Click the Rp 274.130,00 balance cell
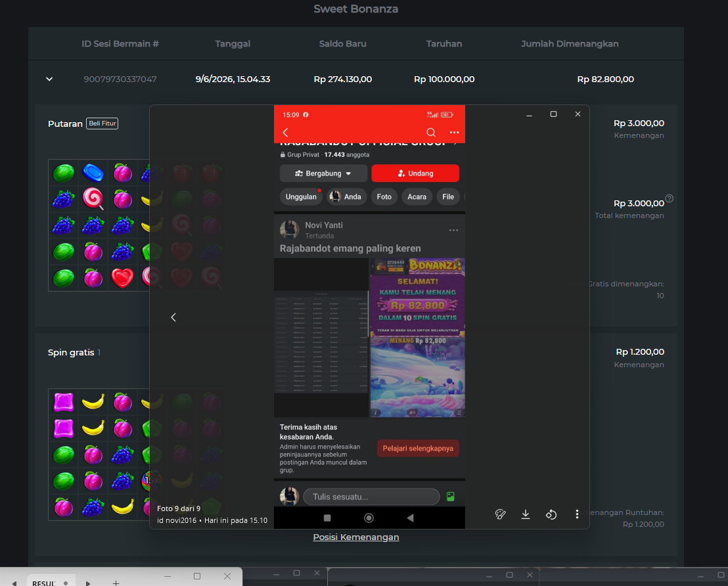Image resolution: width=728 pixels, height=586 pixels. (x=342, y=79)
